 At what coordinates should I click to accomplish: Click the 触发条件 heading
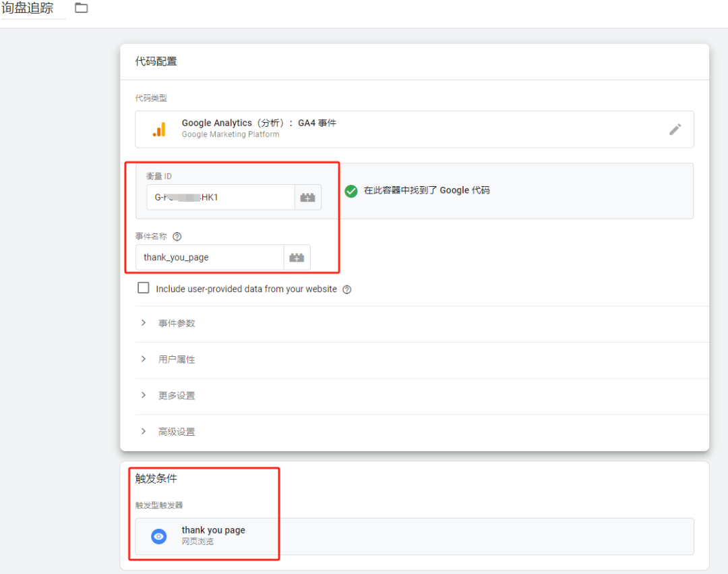point(156,478)
